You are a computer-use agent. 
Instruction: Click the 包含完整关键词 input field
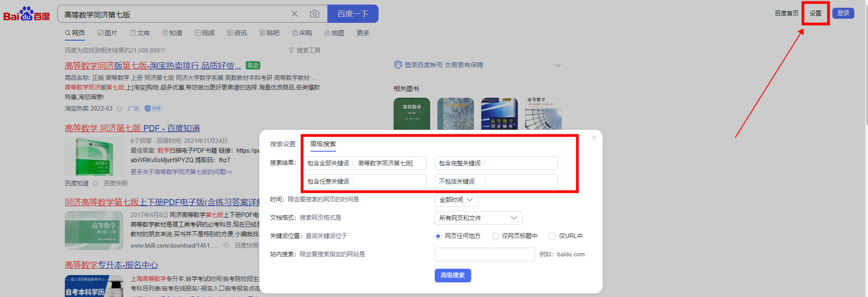496,163
